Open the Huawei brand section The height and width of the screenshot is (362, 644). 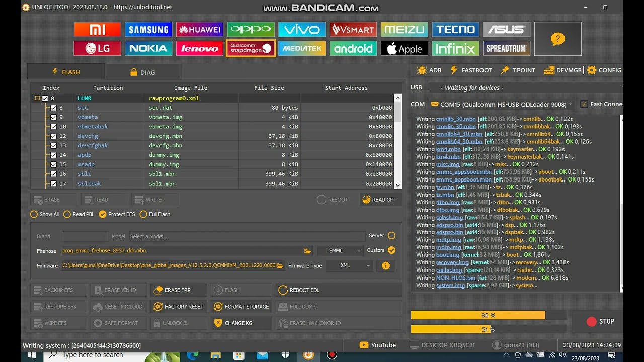[x=200, y=29]
